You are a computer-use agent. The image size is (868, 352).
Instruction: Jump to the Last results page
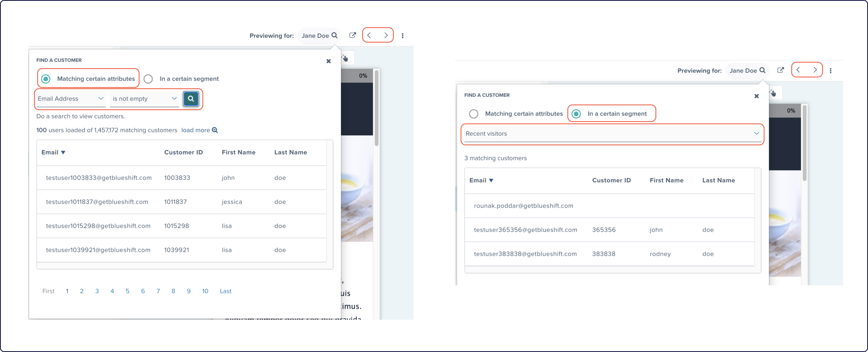point(225,291)
